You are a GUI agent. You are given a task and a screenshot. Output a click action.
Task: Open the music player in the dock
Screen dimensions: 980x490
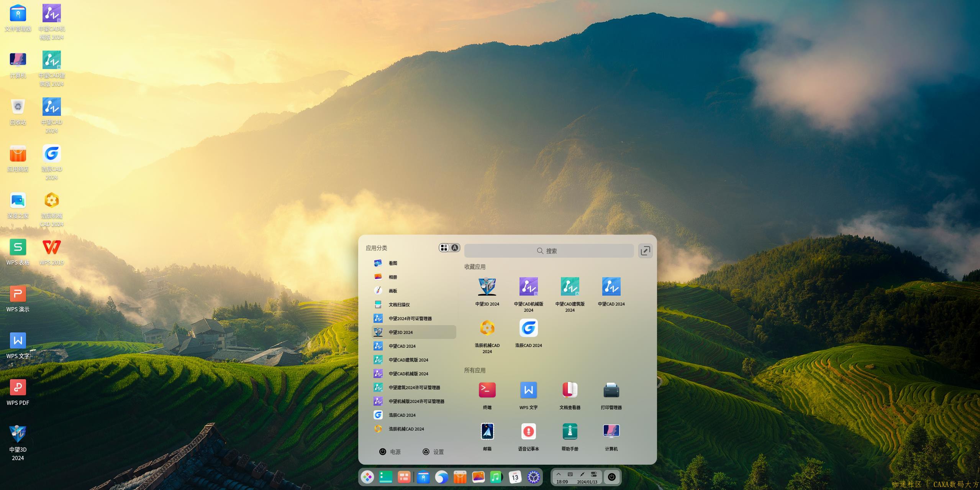(x=497, y=477)
